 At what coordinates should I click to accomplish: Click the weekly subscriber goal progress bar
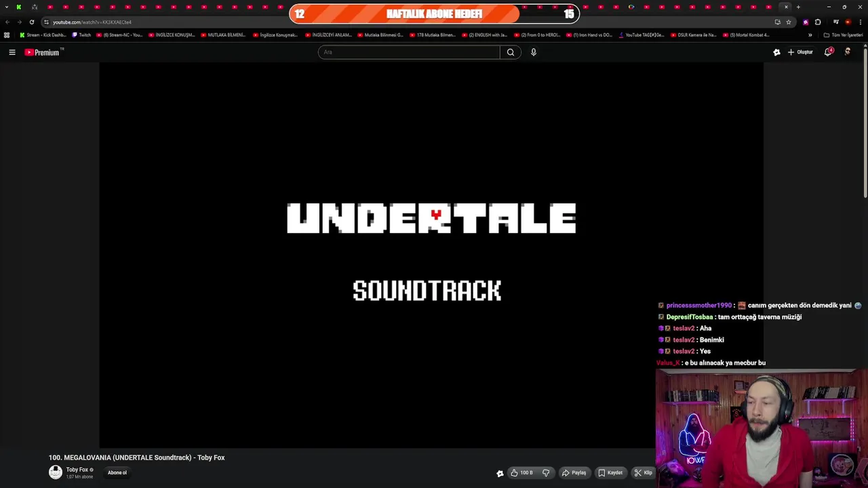tap(434, 14)
